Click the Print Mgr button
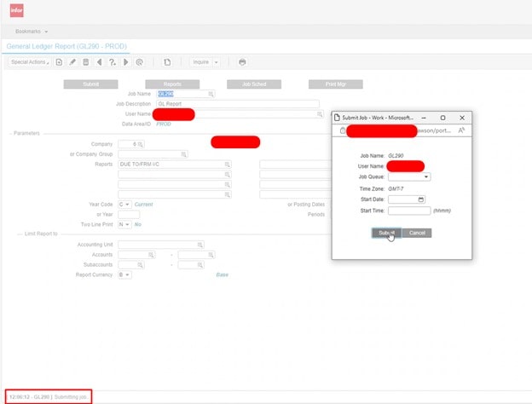 click(x=336, y=84)
